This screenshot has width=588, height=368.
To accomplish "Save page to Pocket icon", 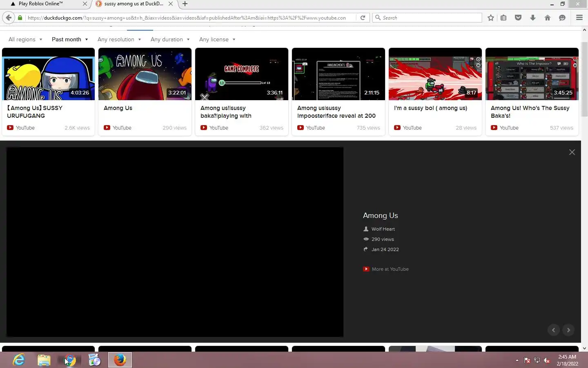I will coord(518,18).
